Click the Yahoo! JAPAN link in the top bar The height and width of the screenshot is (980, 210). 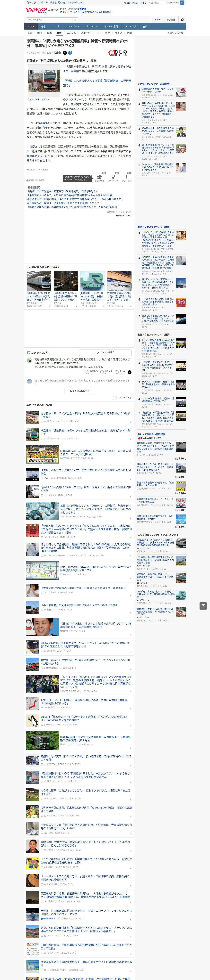[131, 3]
